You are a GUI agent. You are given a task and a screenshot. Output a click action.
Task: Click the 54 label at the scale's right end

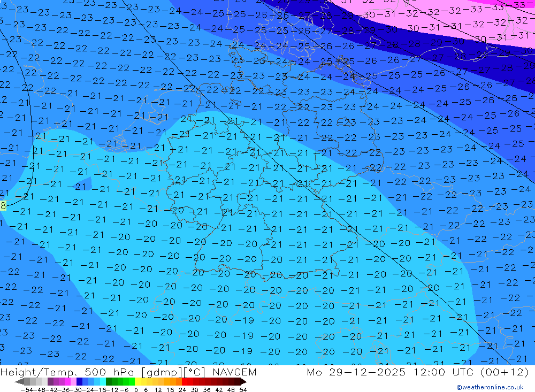point(243,390)
